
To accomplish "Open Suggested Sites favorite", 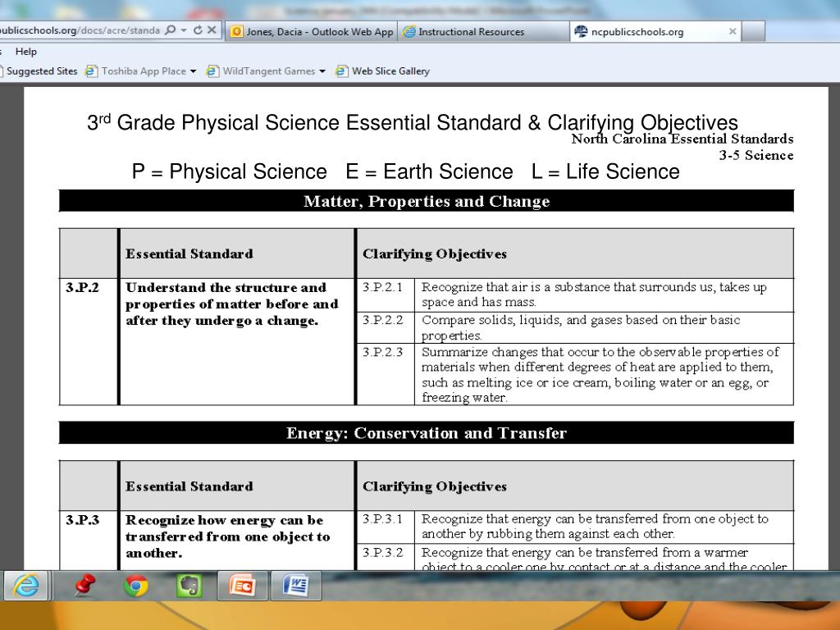I will [x=39, y=71].
